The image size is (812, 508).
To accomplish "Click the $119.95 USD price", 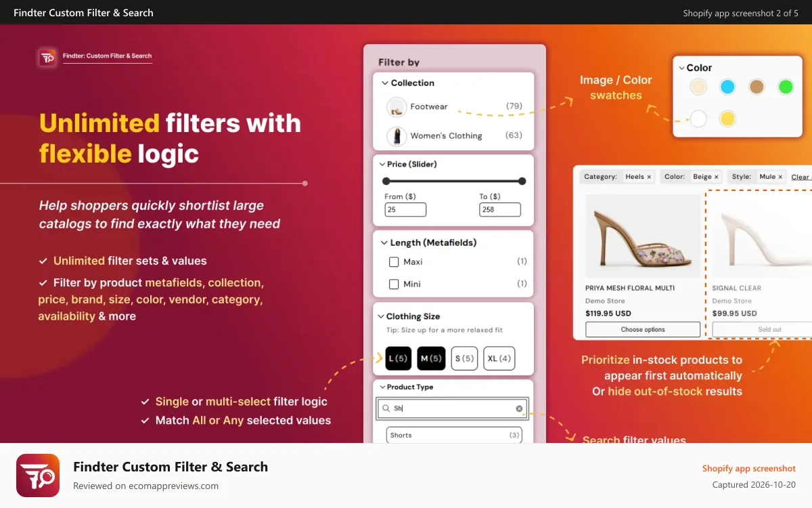I will click(608, 314).
